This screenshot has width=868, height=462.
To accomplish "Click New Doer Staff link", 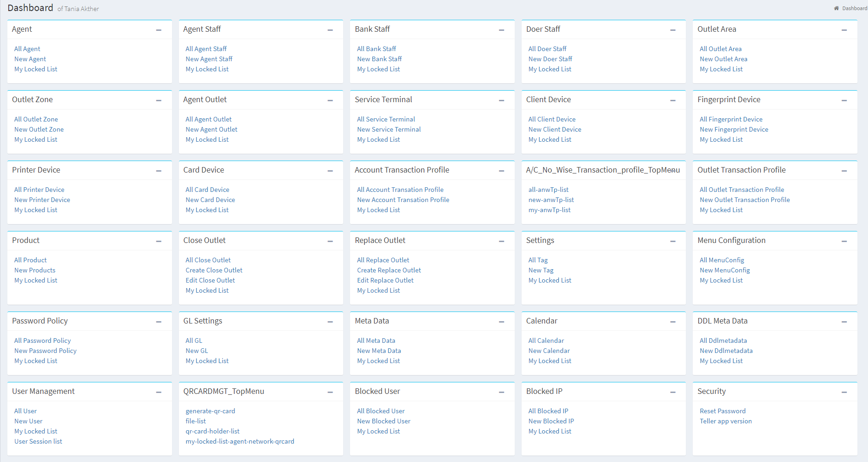I will (x=550, y=59).
